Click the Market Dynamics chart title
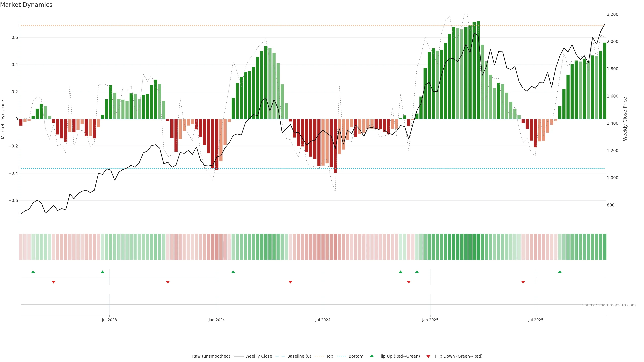This screenshot has height=362, width=644. (26, 5)
